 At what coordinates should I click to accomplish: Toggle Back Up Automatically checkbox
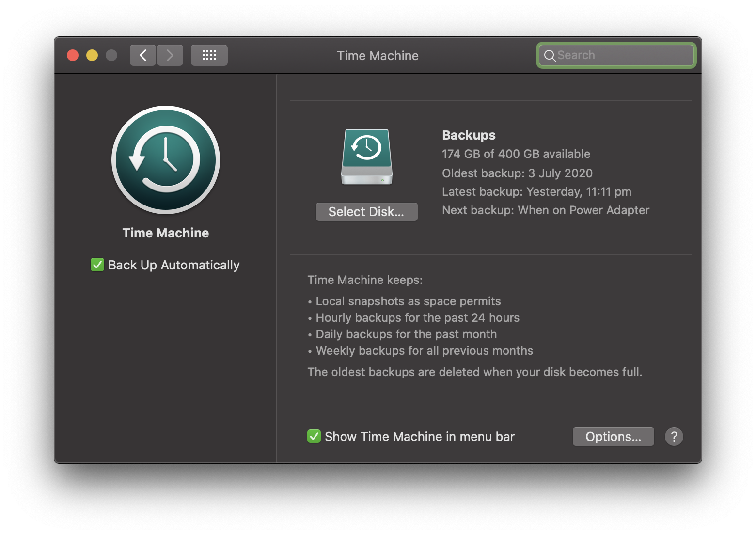[97, 265]
